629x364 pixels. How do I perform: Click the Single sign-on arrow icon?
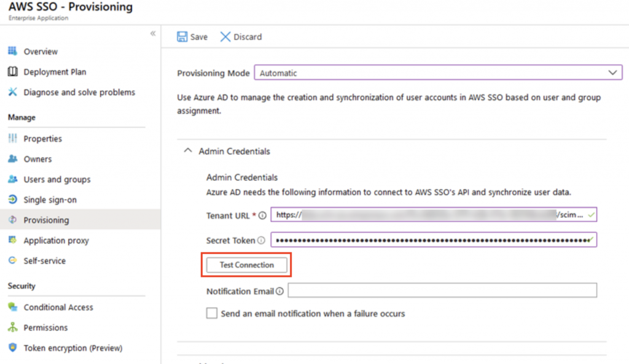pyautogui.click(x=12, y=199)
